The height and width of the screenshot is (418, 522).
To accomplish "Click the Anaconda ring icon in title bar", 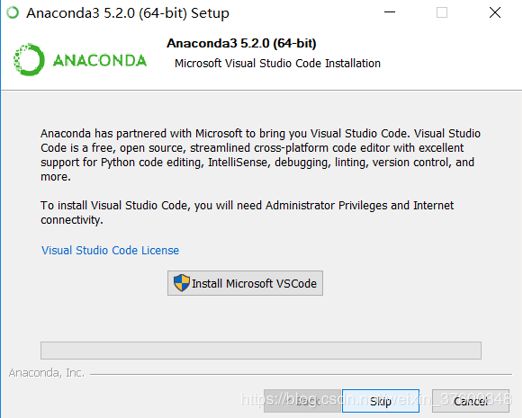I will tap(13, 13).
